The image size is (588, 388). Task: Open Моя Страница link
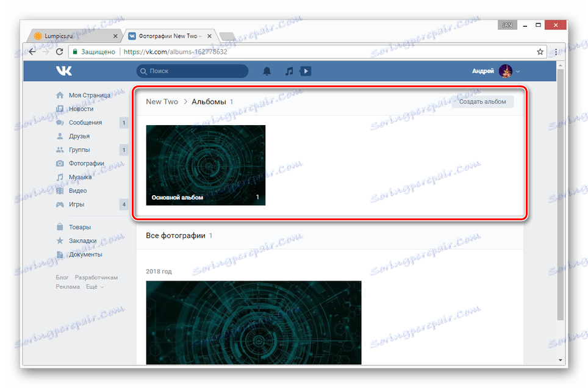[89, 95]
